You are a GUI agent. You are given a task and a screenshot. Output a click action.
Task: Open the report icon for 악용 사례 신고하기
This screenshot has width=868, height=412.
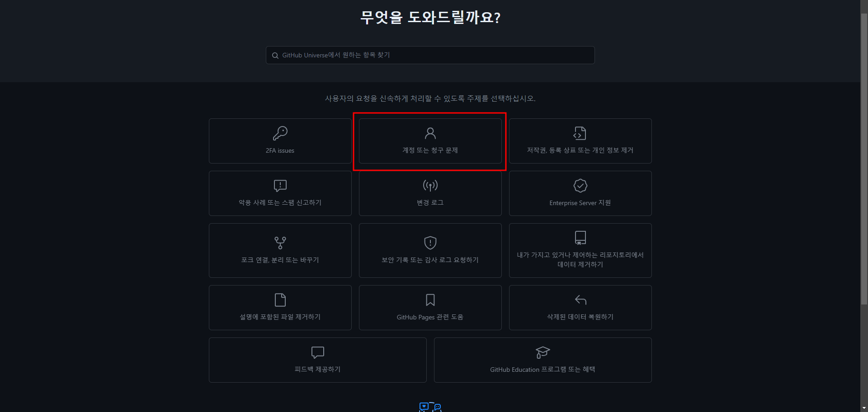click(x=280, y=186)
